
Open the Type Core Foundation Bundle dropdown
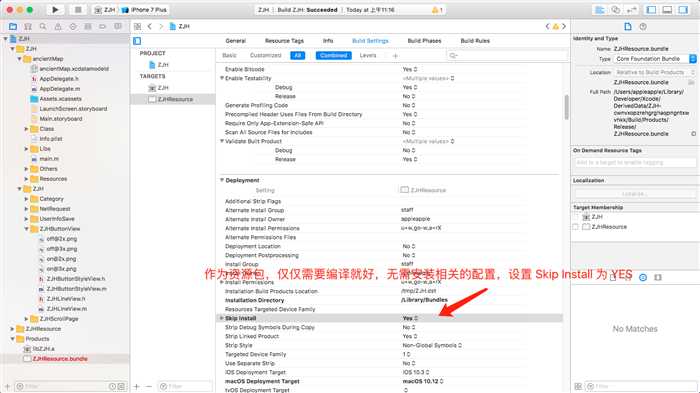pos(654,59)
